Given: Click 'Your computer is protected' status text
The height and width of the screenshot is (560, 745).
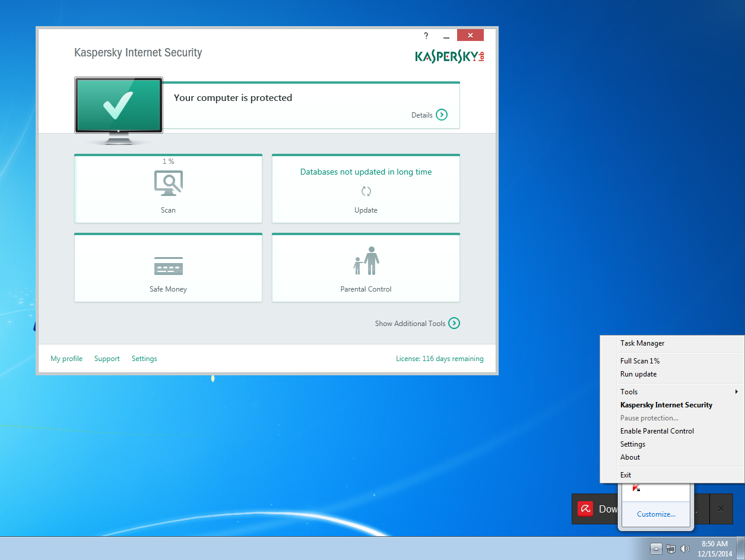Looking at the screenshot, I should 233,98.
